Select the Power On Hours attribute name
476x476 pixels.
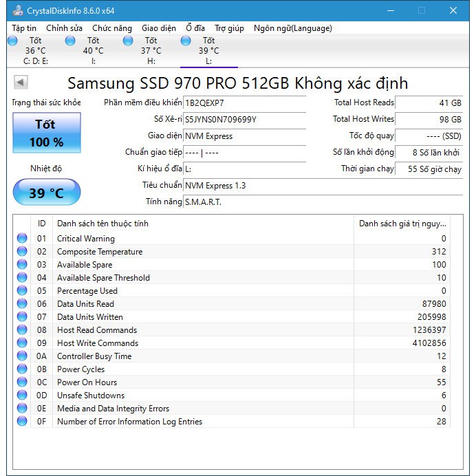(x=87, y=382)
